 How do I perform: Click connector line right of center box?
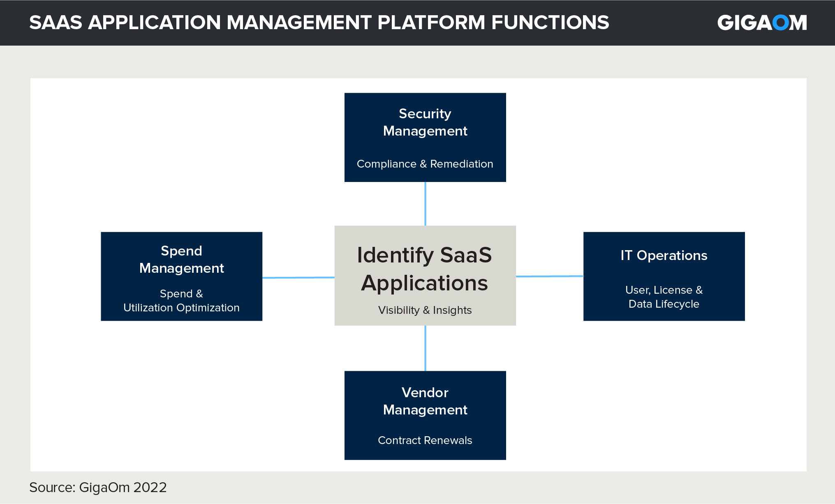point(550,276)
